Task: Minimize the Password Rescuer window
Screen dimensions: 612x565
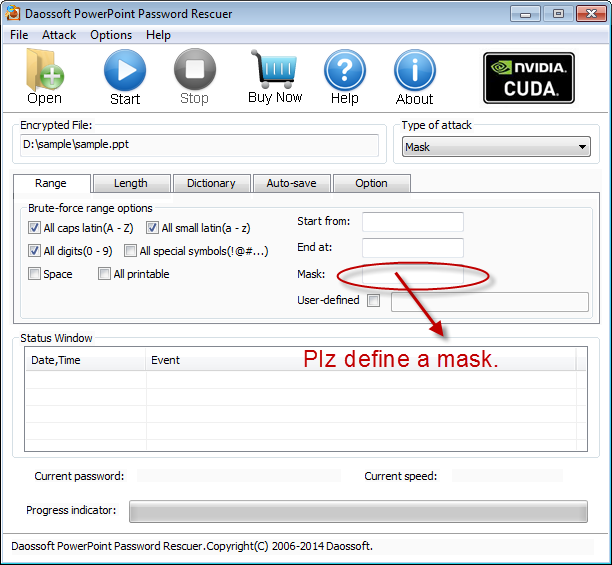Action: [x=525, y=14]
